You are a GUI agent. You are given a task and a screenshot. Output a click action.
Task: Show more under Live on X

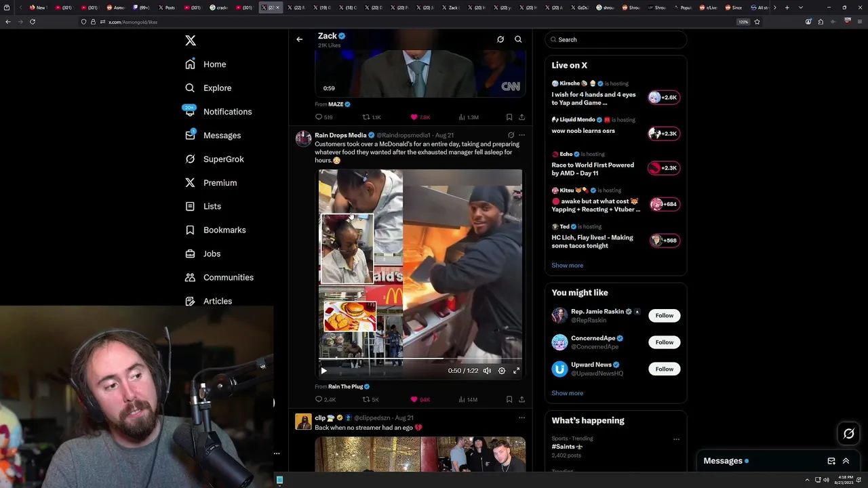[567, 266]
